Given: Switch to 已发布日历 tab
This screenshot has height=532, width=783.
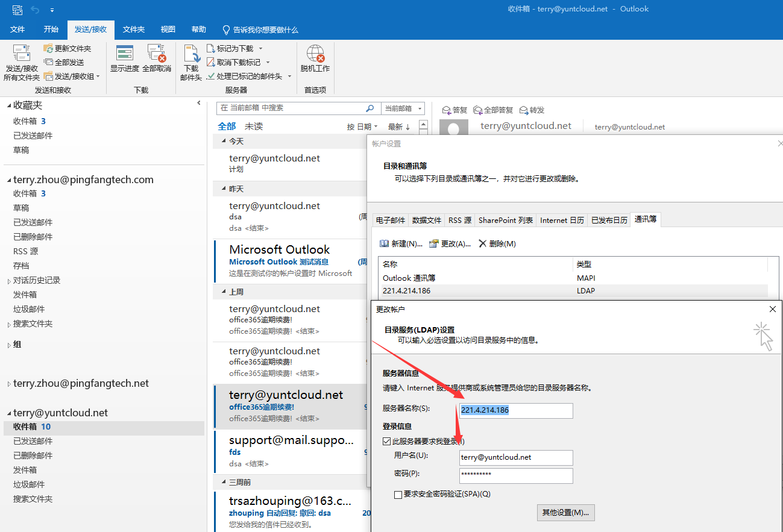Looking at the screenshot, I should click(609, 221).
